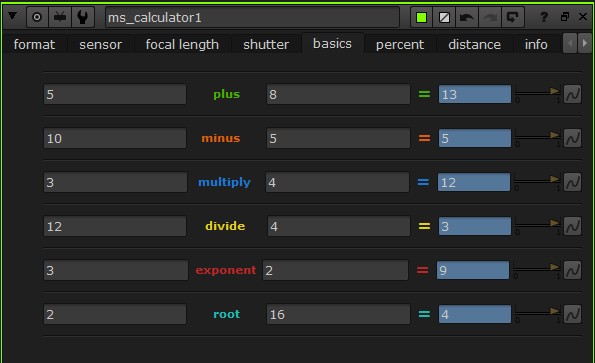The image size is (595, 363).
Task: Click the icon beside the wrench in the header
Action: click(x=60, y=17)
